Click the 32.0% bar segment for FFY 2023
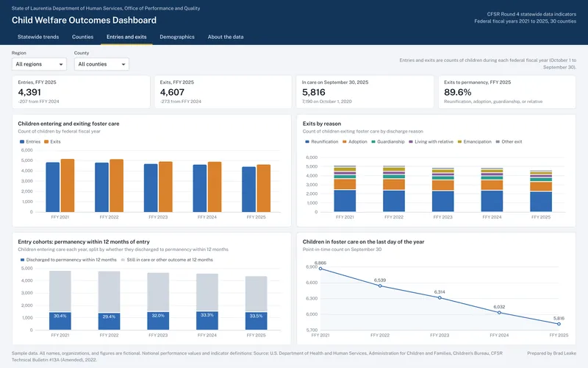Image resolution: width=588 pixels, height=368 pixels. click(x=158, y=321)
